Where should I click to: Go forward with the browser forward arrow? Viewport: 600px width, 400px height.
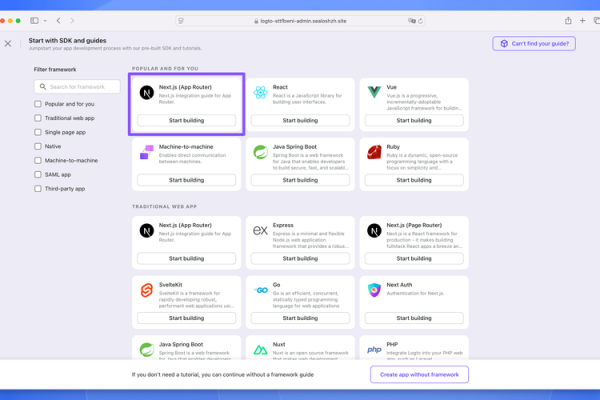click(72, 21)
